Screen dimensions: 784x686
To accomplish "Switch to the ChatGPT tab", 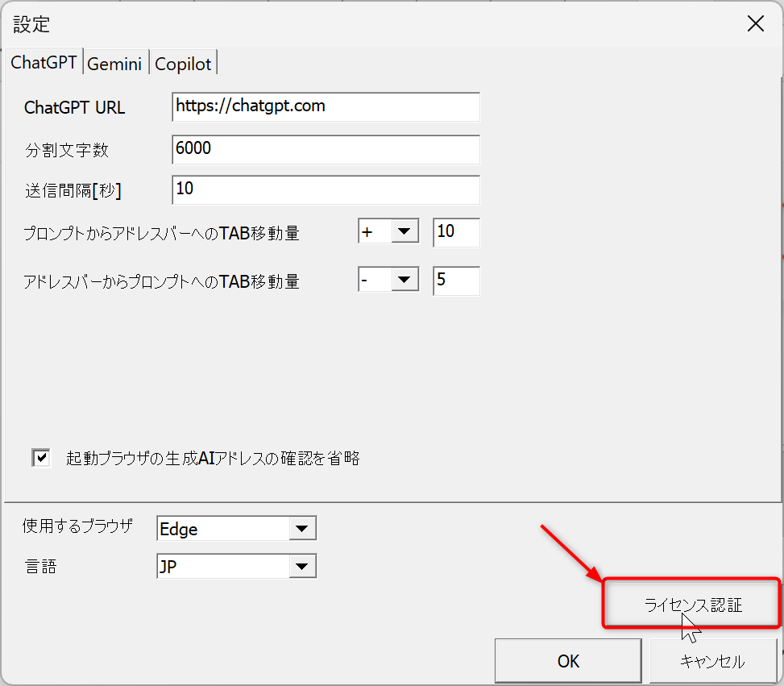I will point(44,63).
